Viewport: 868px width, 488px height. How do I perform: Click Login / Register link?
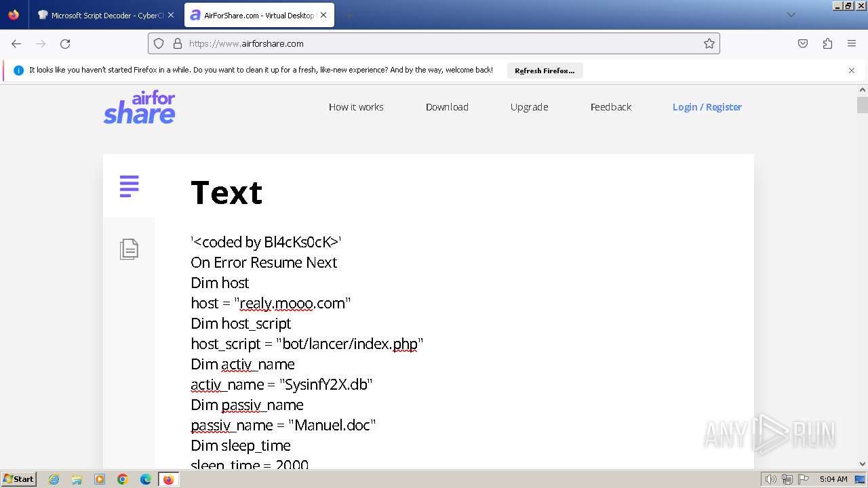coord(707,107)
